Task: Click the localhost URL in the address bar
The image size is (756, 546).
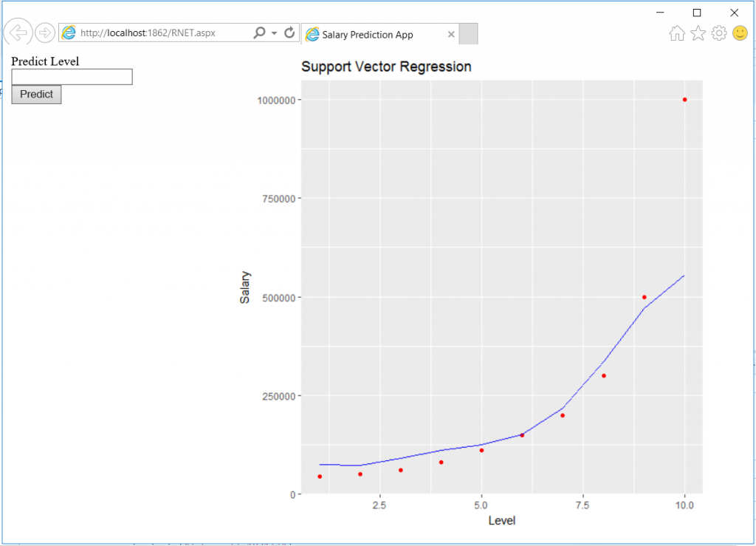Action: tap(148, 33)
